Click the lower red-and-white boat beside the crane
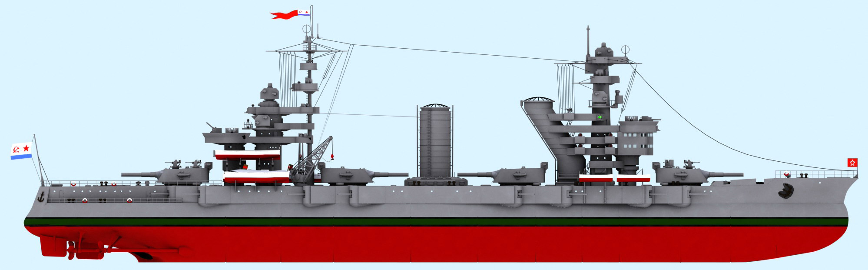868x270 pixels. pos(256,177)
